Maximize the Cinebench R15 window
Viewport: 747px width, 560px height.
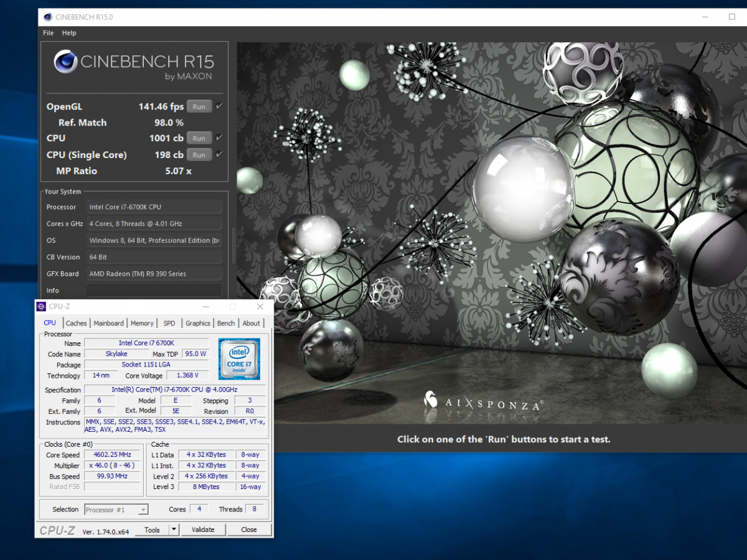coord(732,17)
